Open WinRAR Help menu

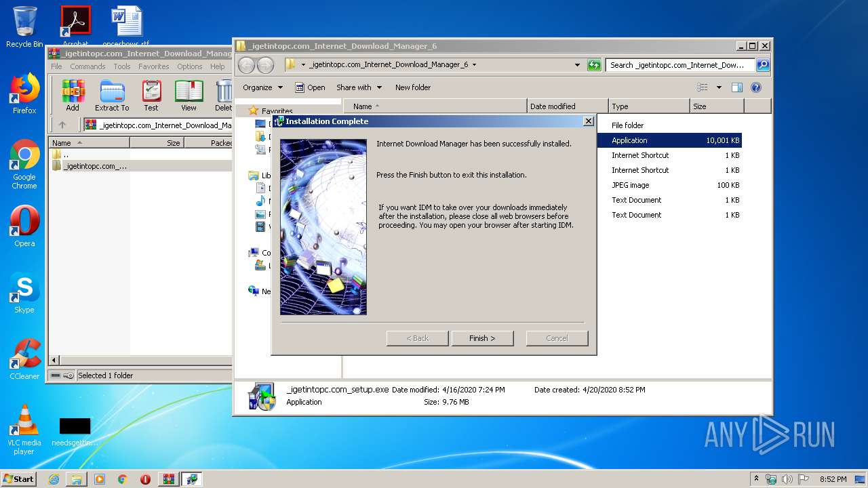pos(218,66)
